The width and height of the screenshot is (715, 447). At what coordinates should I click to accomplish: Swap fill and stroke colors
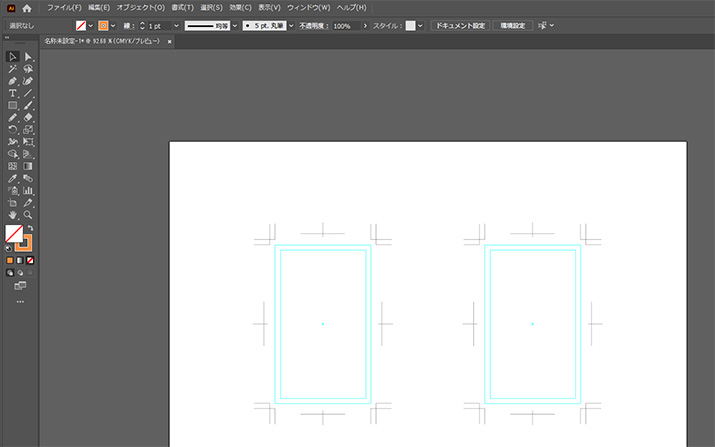pos(30,229)
